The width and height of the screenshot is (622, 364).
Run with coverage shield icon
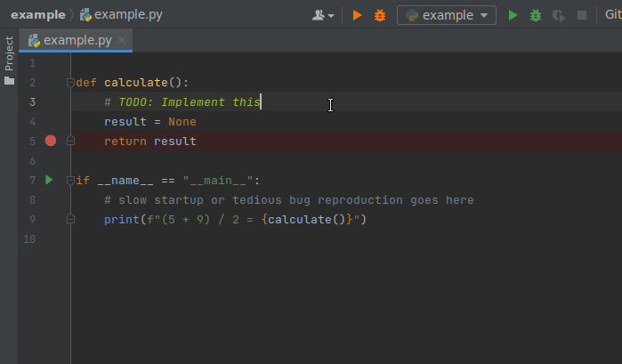(559, 16)
